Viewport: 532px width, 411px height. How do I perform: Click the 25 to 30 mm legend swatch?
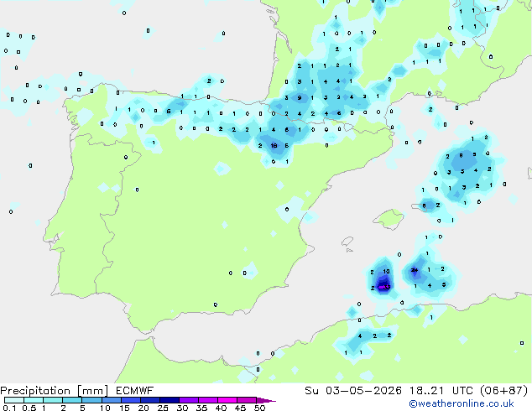coord(169,400)
